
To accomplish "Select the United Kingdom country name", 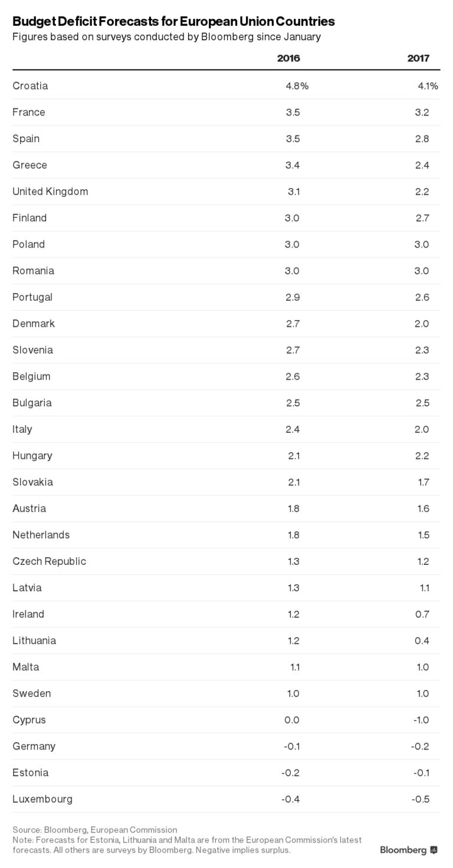I will [x=50, y=191].
